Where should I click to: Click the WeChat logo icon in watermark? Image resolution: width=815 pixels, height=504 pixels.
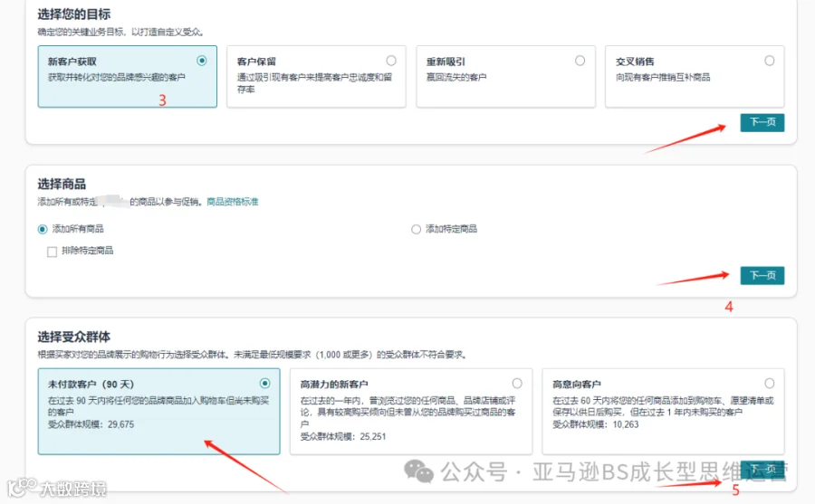click(x=418, y=471)
